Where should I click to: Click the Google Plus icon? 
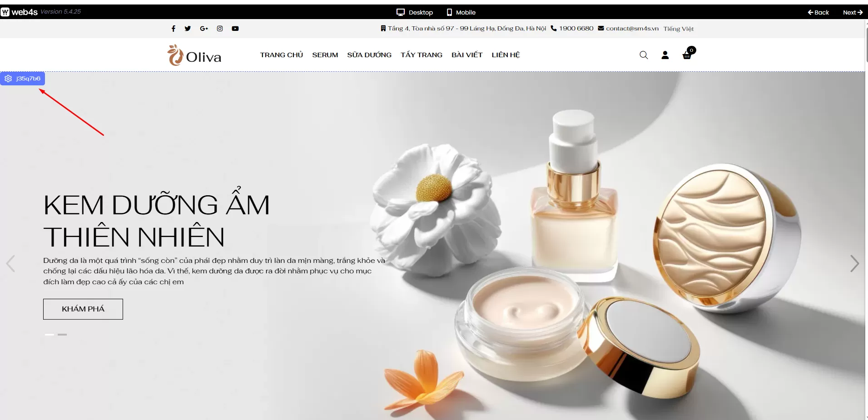pos(204,29)
